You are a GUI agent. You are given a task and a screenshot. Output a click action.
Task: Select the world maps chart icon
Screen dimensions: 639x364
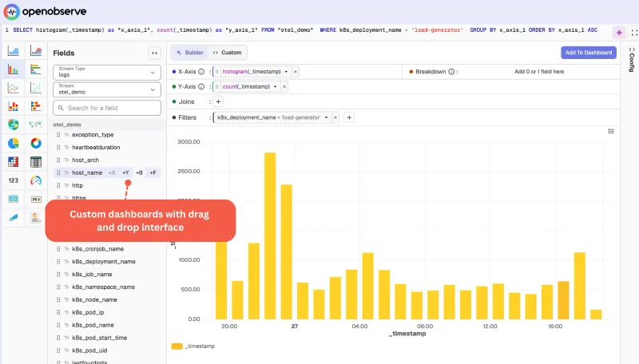point(36,125)
